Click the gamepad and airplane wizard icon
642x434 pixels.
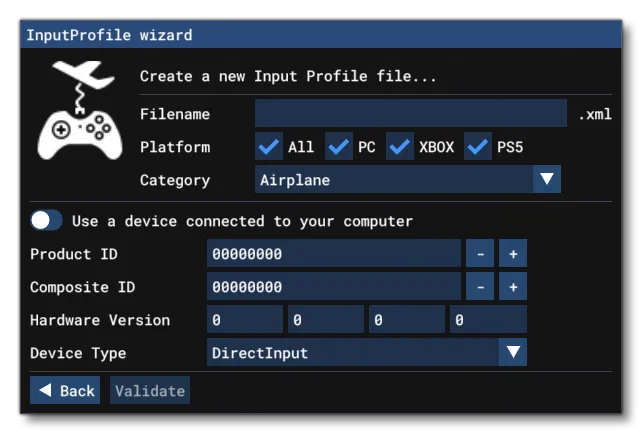[79, 110]
